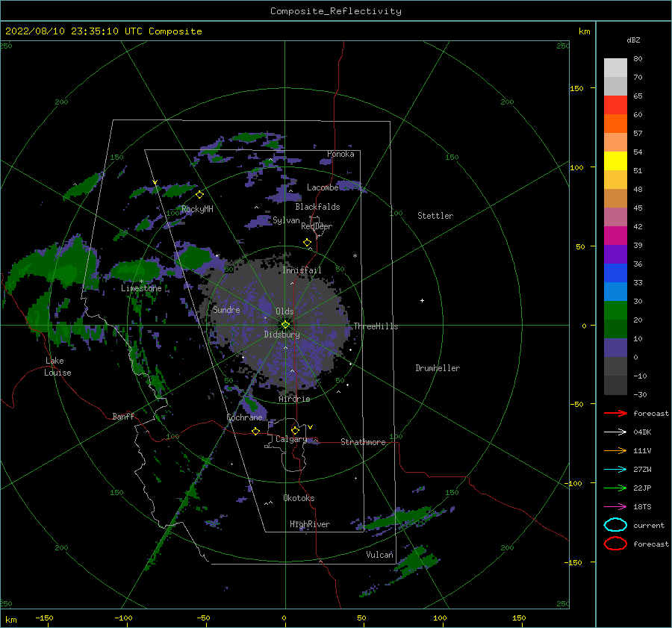Click the red forecast arrow in legend
672x628 pixels.
click(x=615, y=413)
